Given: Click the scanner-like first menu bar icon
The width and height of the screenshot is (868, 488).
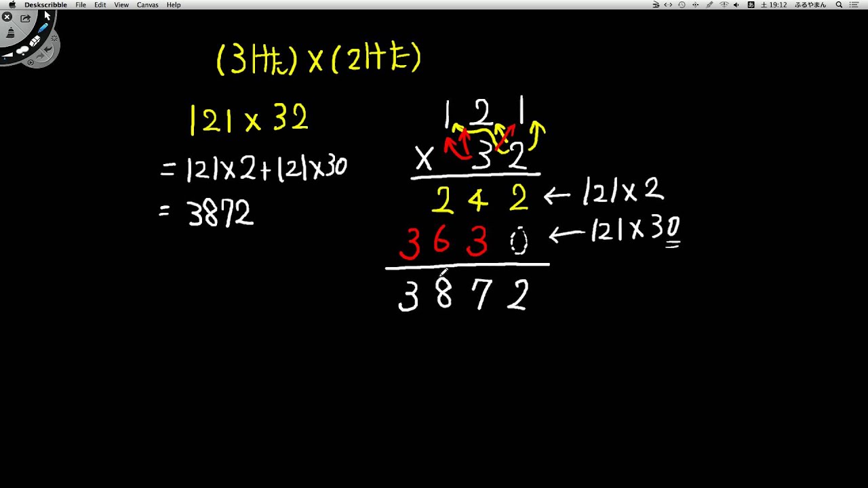Looking at the screenshot, I should (x=656, y=5).
